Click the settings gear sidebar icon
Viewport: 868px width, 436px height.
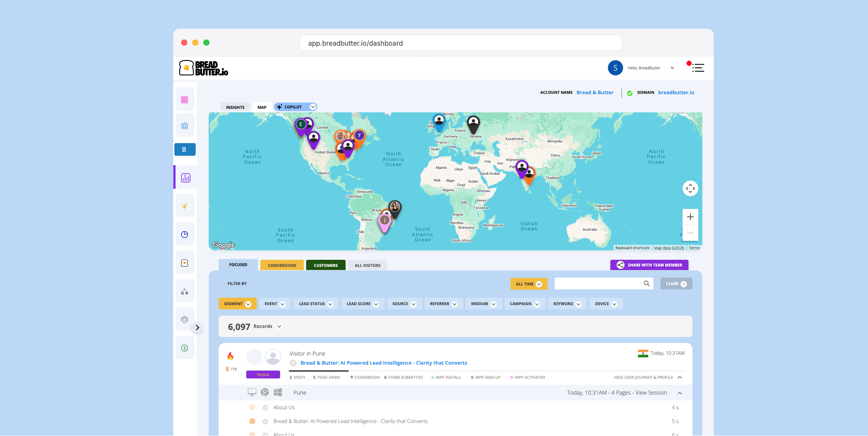tap(185, 320)
